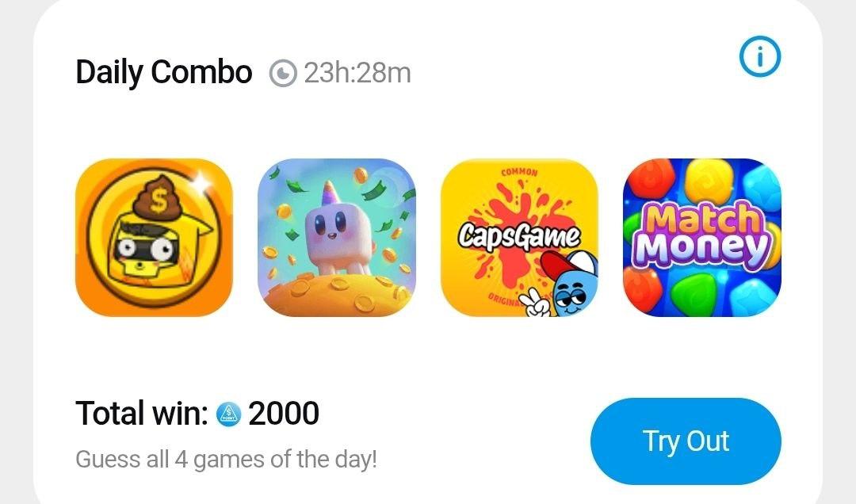The width and height of the screenshot is (856, 504).
Task: Click the CapsGame logo text
Action: tap(518, 236)
